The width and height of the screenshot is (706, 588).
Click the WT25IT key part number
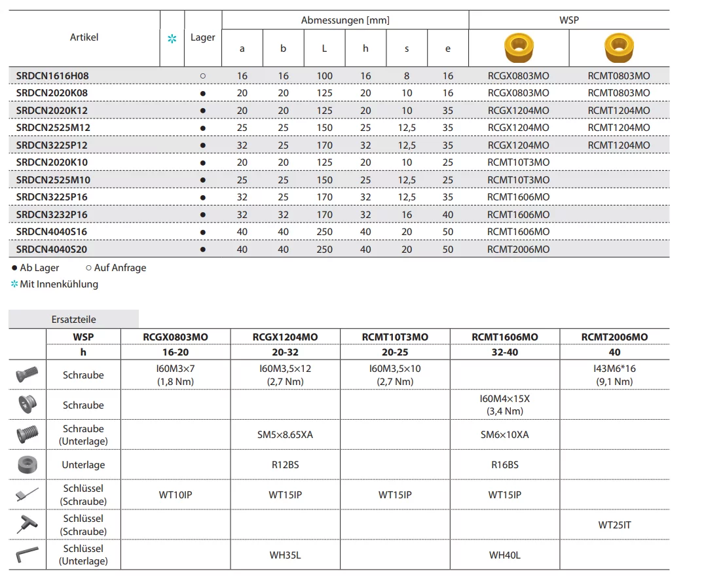[x=614, y=525]
